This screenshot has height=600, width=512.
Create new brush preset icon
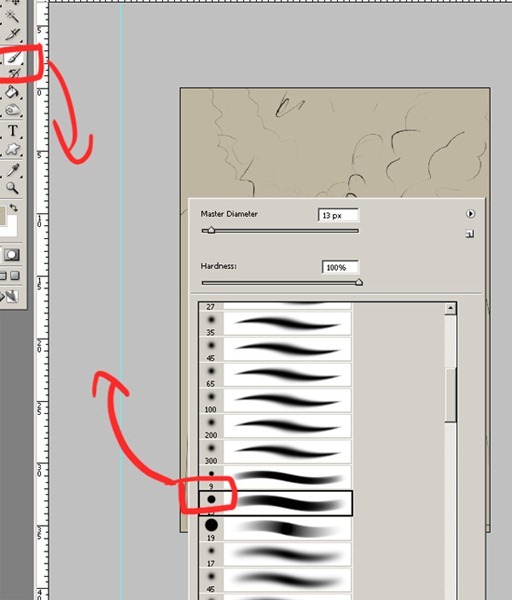point(470,234)
